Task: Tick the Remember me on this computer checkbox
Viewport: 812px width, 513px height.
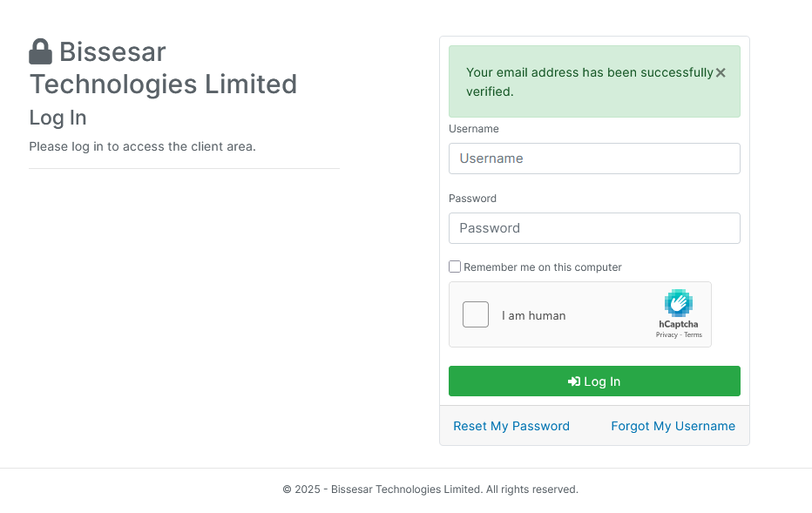Action: (455, 267)
